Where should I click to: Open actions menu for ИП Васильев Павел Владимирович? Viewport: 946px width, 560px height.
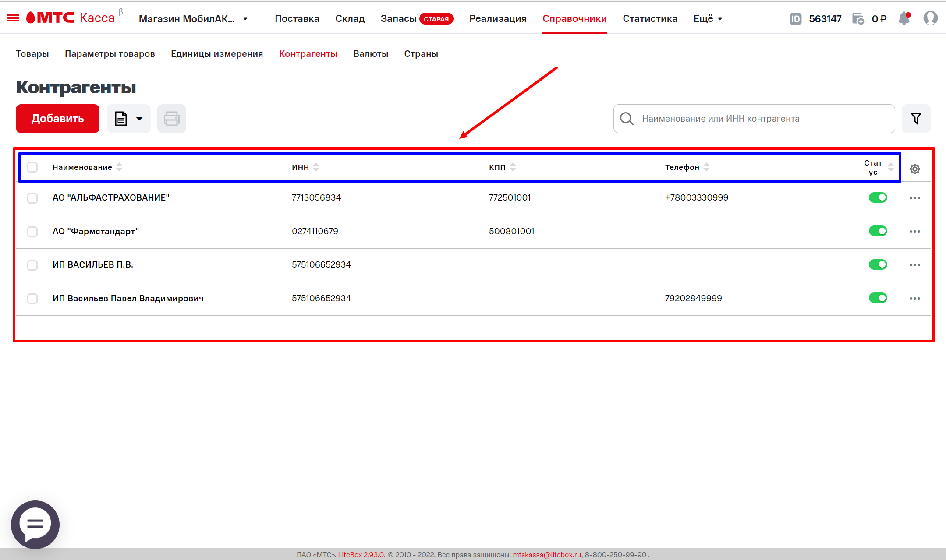point(915,299)
